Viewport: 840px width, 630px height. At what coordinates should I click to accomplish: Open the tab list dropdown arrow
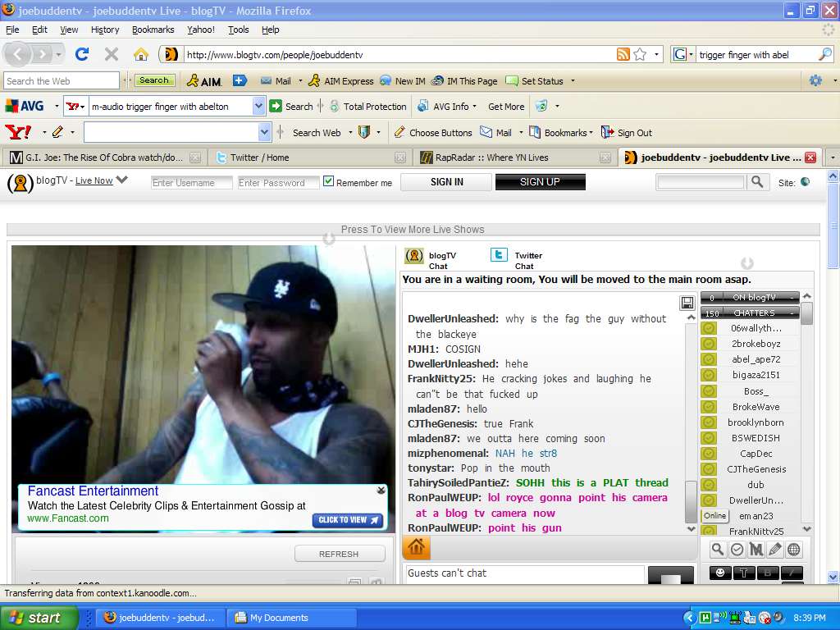click(x=832, y=157)
